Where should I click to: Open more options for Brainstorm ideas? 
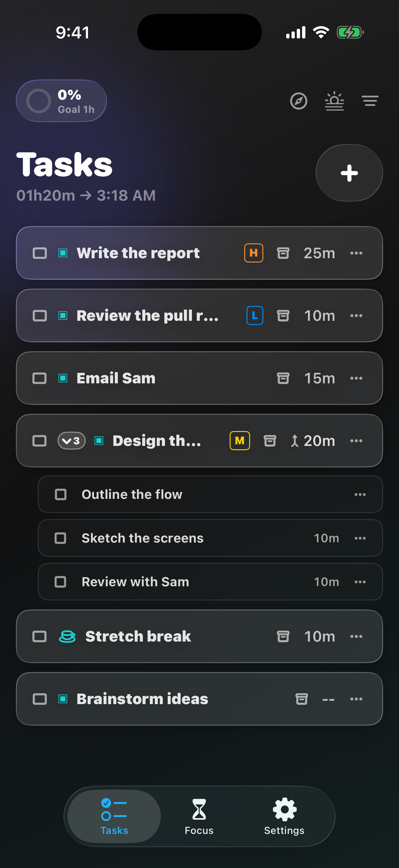(x=356, y=699)
